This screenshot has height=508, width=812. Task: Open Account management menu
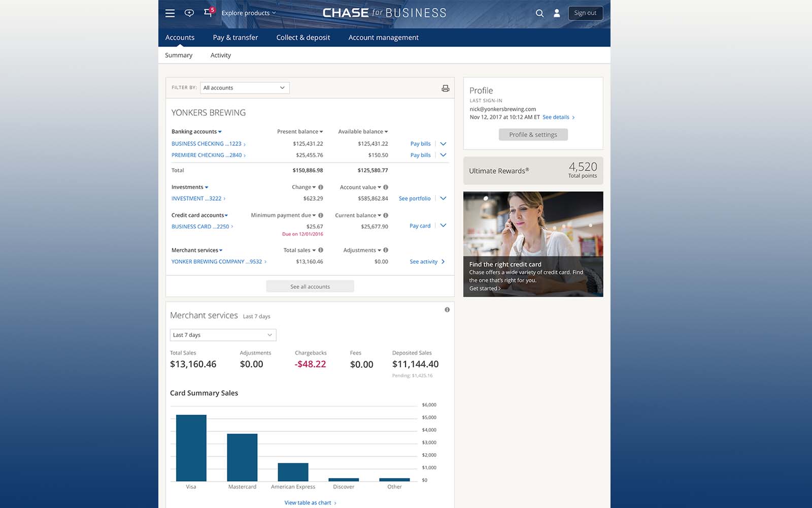(383, 38)
